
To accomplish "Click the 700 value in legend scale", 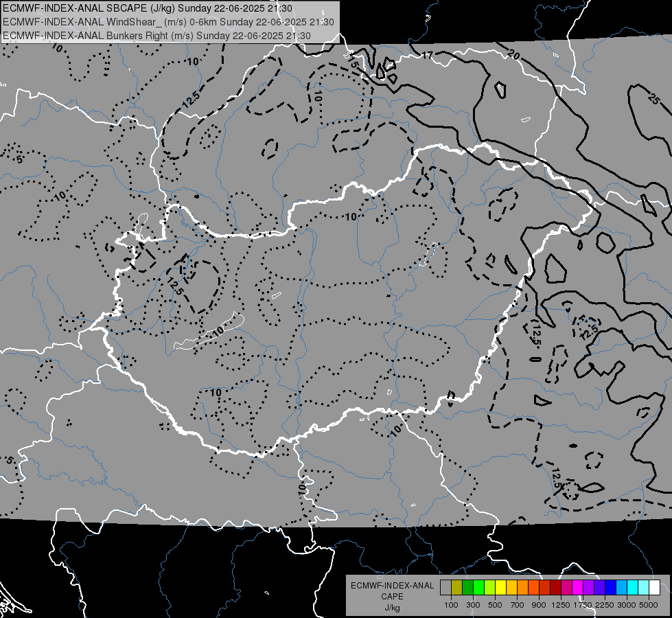I will [x=518, y=605].
